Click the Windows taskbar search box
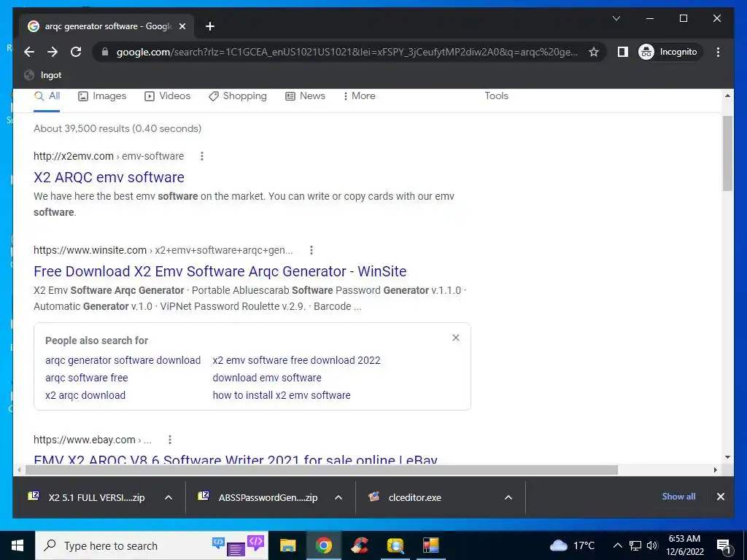This screenshot has height=560, width=747. click(x=152, y=545)
